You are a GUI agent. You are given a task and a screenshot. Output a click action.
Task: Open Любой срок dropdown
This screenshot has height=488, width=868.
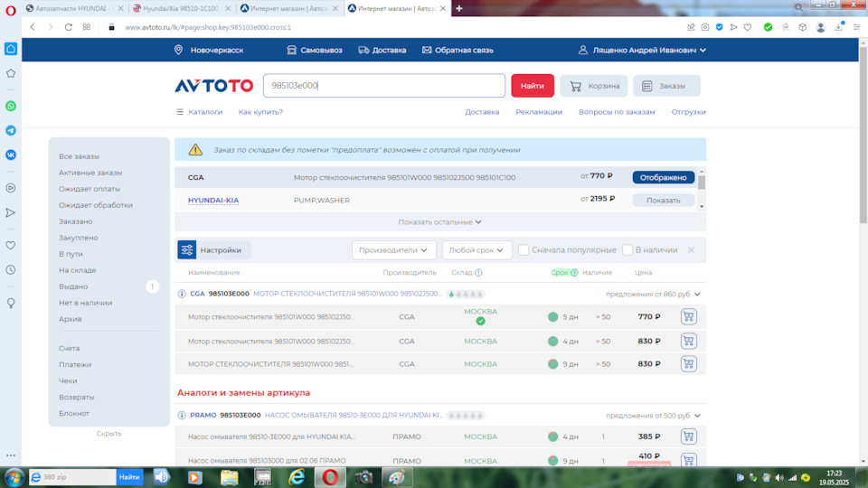tap(476, 250)
